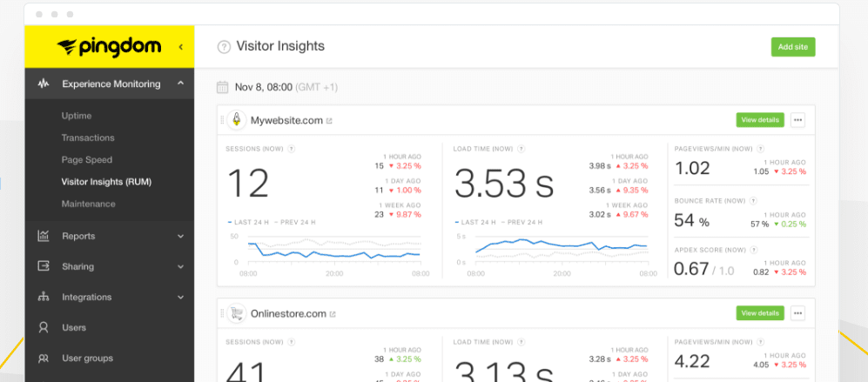This screenshot has height=382, width=868.
Task: Select Visitor Insights (RUM) in sidebar
Action: (x=106, y=182)
